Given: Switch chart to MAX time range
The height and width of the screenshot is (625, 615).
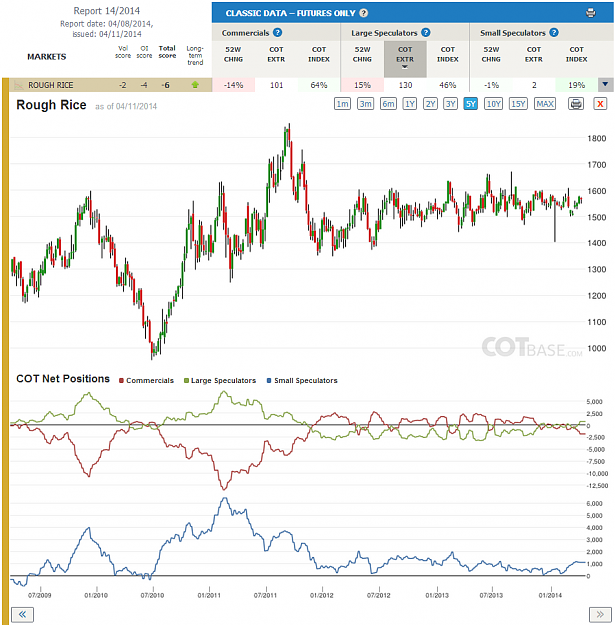Looking at the screenshot, I should 545,104.
